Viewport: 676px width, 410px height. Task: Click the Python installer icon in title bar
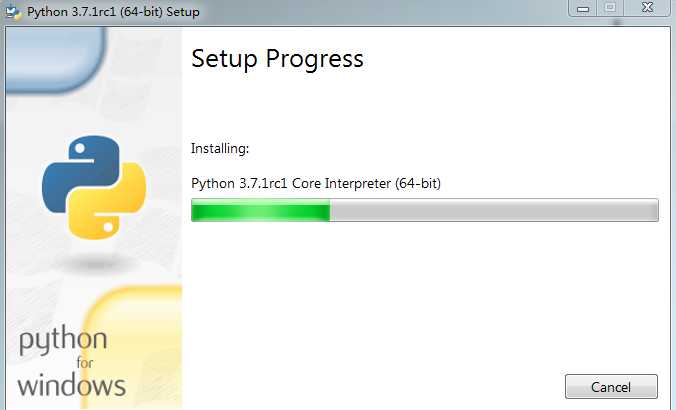[13, 12]
